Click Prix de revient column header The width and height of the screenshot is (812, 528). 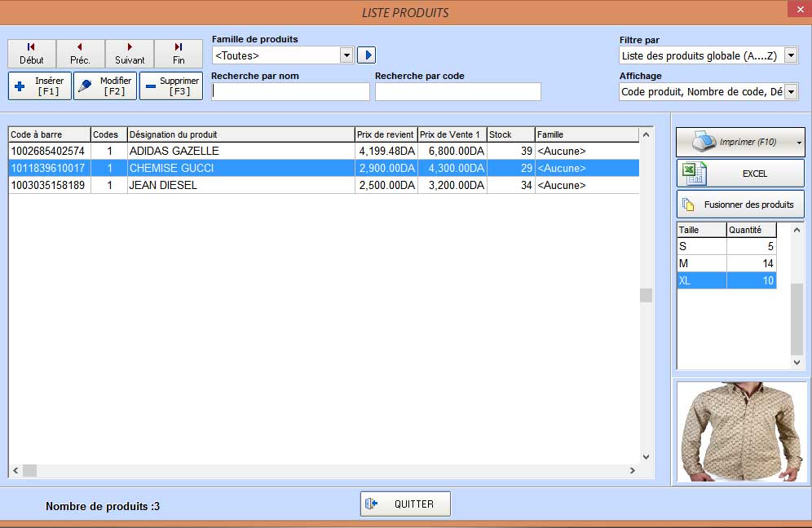coord(386,134)
